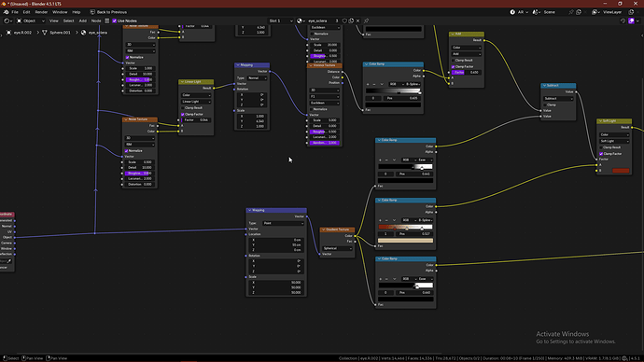Enable Clamp Result in Linear Light node

(183, 108)
